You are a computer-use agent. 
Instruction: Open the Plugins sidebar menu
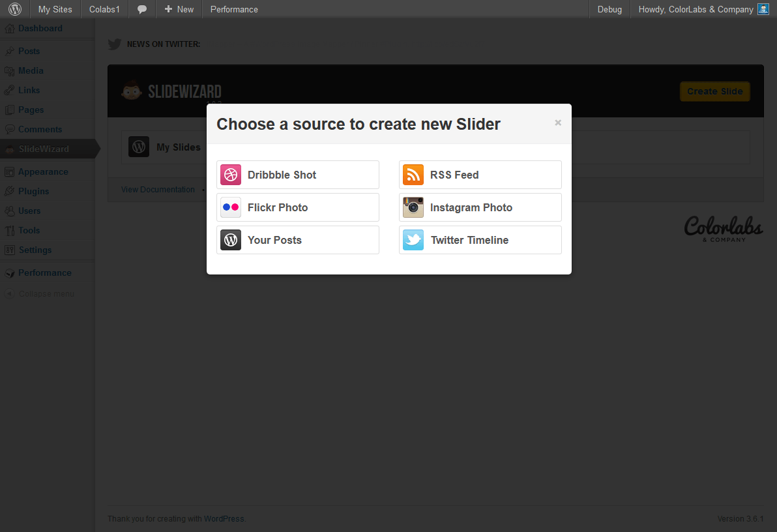[34, 192]
